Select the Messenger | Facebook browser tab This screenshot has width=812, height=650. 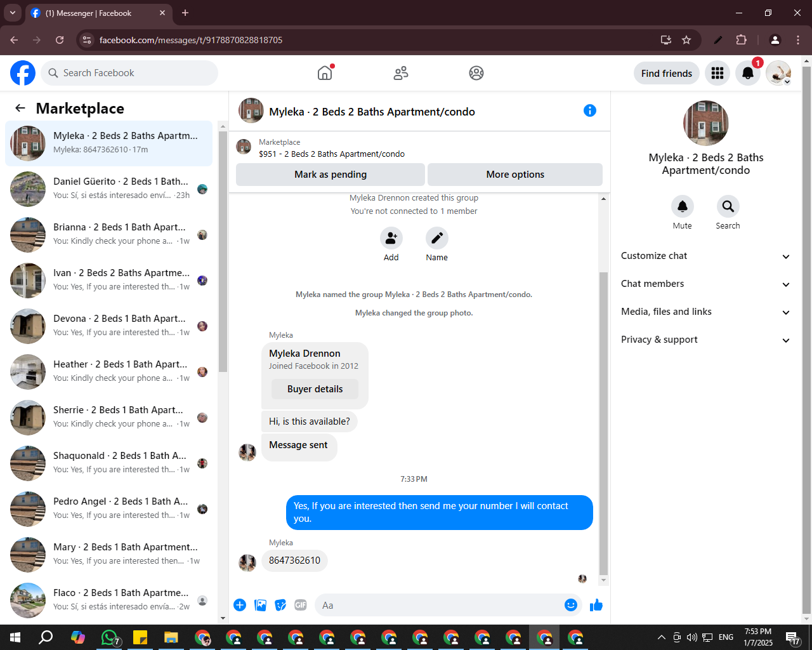pos(98,13)
